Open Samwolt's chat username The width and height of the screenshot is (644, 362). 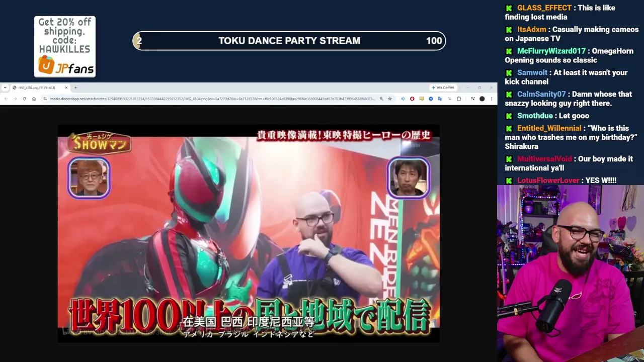532,73
